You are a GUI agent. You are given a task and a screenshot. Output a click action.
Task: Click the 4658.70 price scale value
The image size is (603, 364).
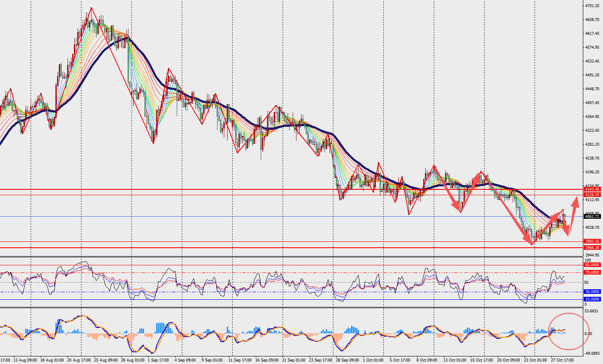tap(592, 20)
